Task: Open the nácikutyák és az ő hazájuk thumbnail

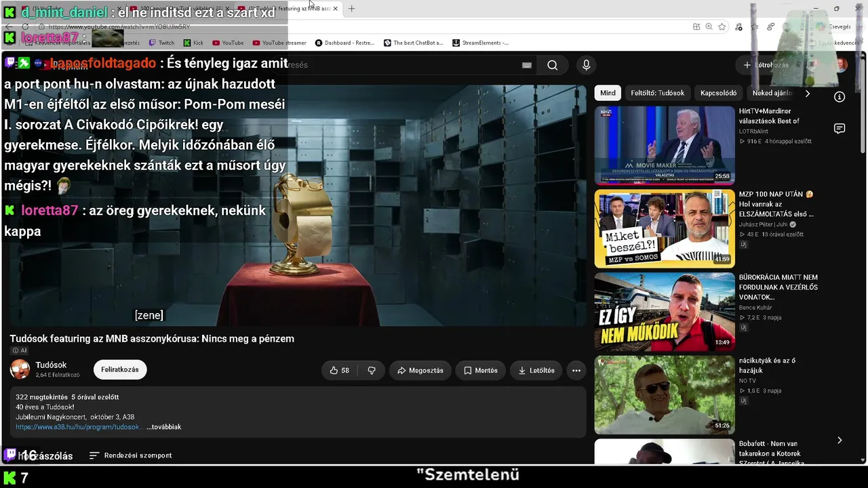Action: tap(665, 395)
